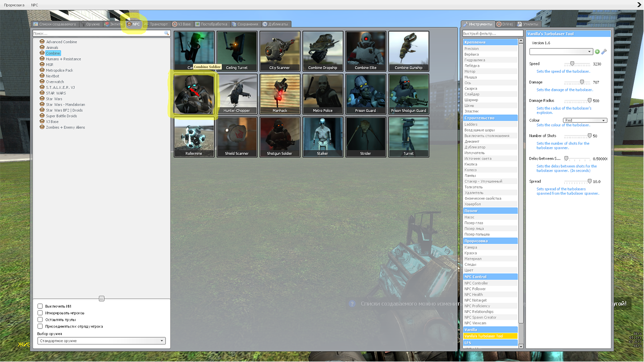The width and height of the screenshot is (644, 362).
Task: Open the DrVrej tab
Action: point(505,24)
